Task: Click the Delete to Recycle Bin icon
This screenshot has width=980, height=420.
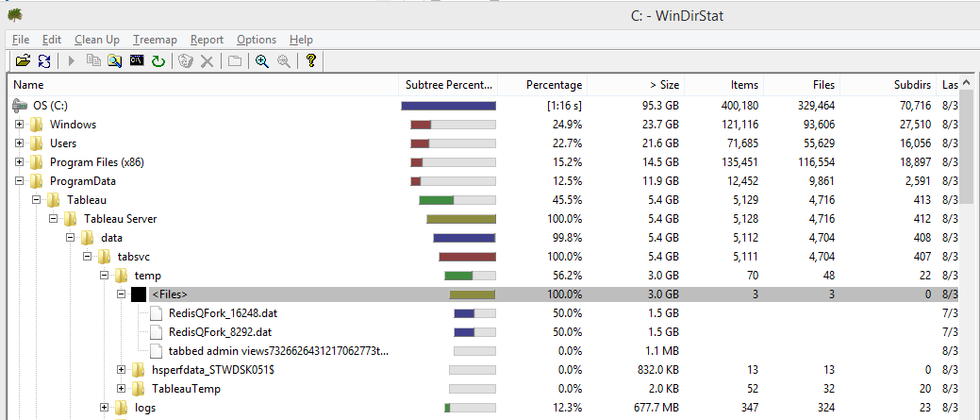Action: point(186,60)
